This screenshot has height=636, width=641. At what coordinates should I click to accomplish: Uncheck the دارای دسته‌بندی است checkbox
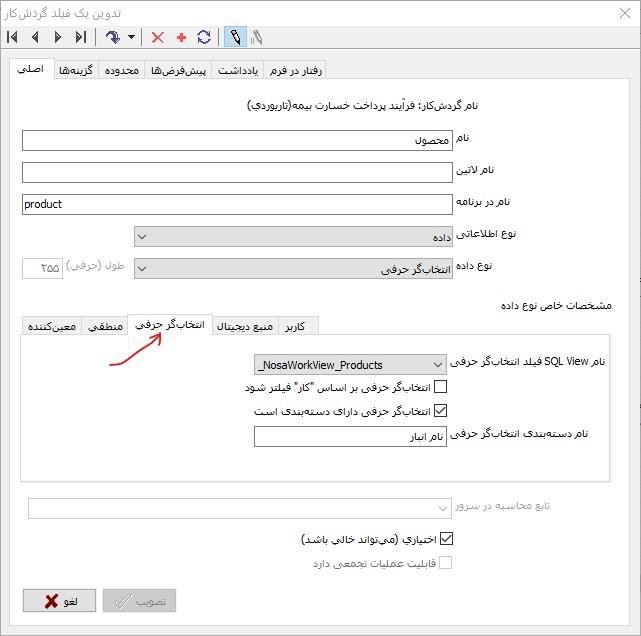click(440, 410)
